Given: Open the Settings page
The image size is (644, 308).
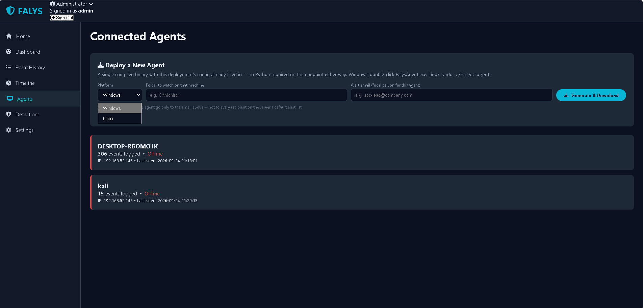Looking at the screenshot, I should (x=40, y=130).
